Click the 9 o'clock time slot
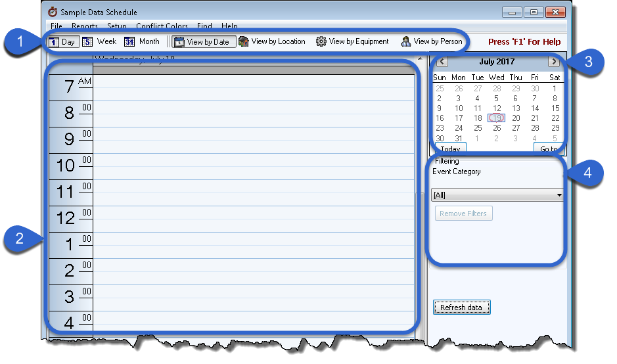617x364 pixels. 254,140
